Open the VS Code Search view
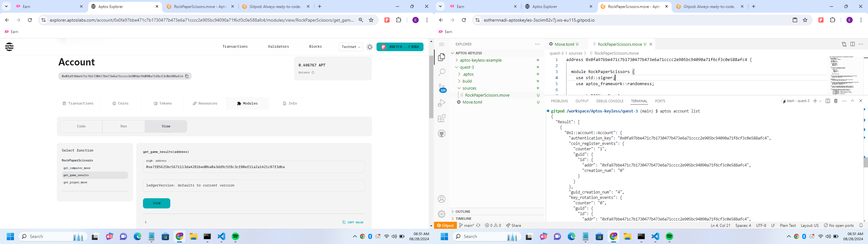Screen dimensions: 868x244 tap(441, 72)
